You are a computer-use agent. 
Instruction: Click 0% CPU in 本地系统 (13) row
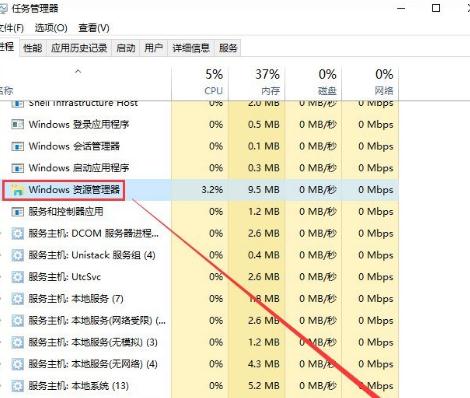click(216, 386)
